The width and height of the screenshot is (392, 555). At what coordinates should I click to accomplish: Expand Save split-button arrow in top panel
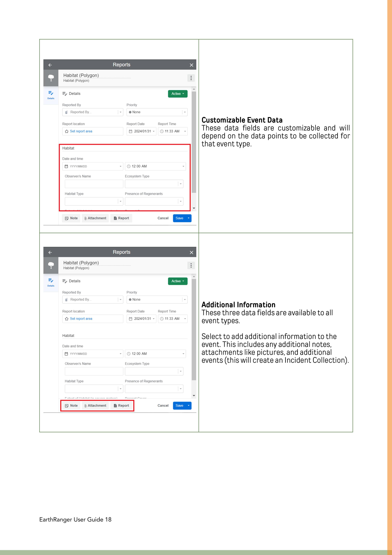[189, 218]
